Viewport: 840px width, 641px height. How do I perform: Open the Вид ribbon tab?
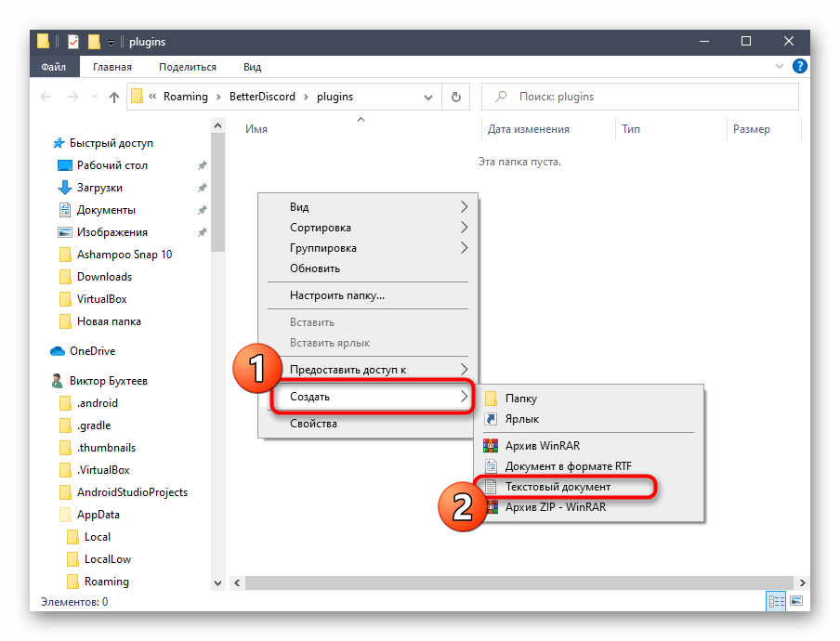[x=252, y=67]
